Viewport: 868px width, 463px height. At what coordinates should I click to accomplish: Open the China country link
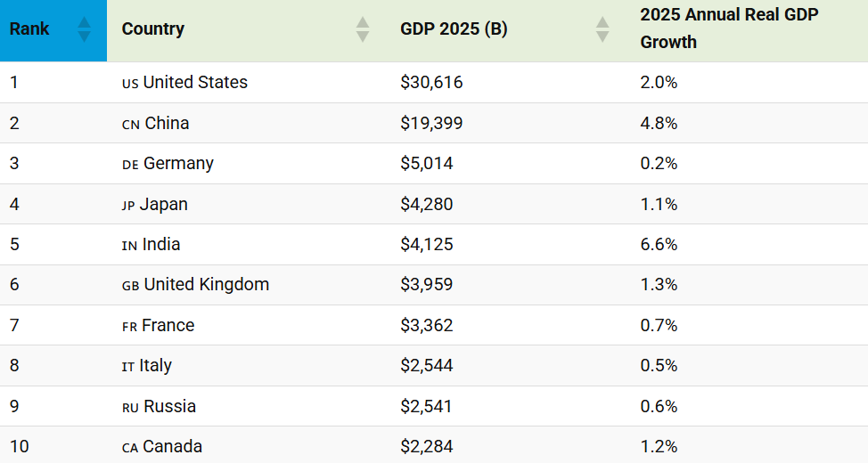tap(167, 124)
